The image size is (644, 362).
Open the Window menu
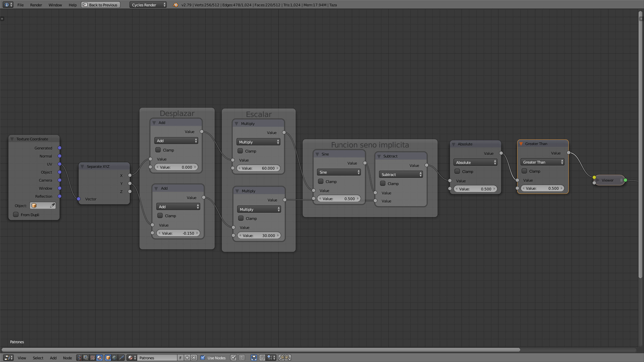tap(55, 5)
